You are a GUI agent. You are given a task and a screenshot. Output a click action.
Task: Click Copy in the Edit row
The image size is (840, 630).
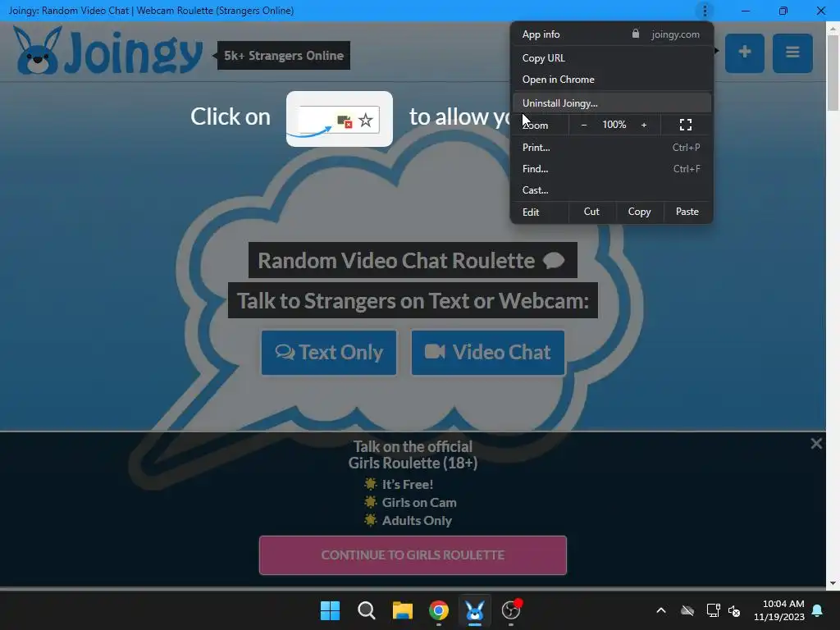tap(640, 212)
